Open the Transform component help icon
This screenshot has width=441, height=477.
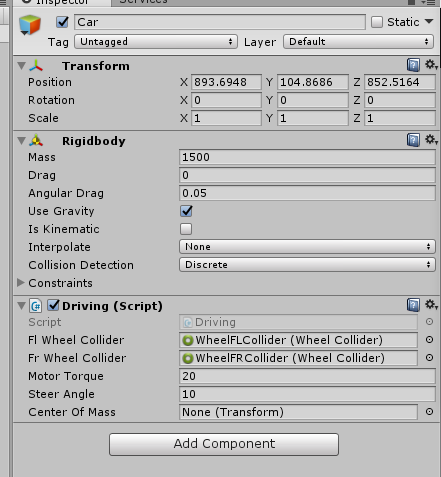pyautogui.click(x=413, y=65)
